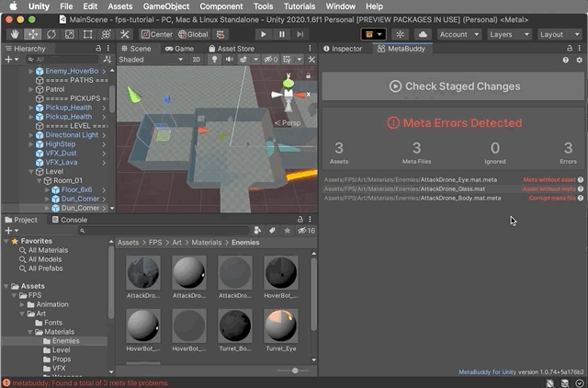Screen dimensions: 588x388
Task: Click Check Staged Changes button
Action: (x=453, y=86)
